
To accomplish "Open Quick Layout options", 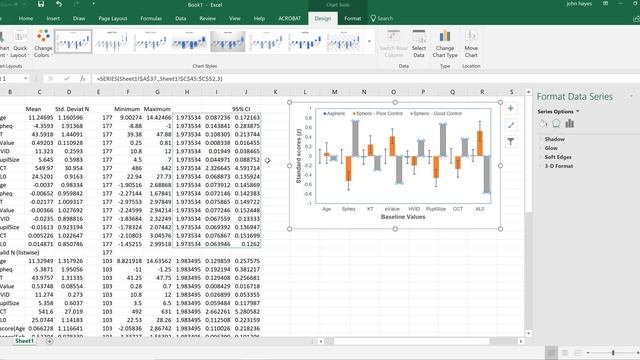I will click(x=19, y=43).
